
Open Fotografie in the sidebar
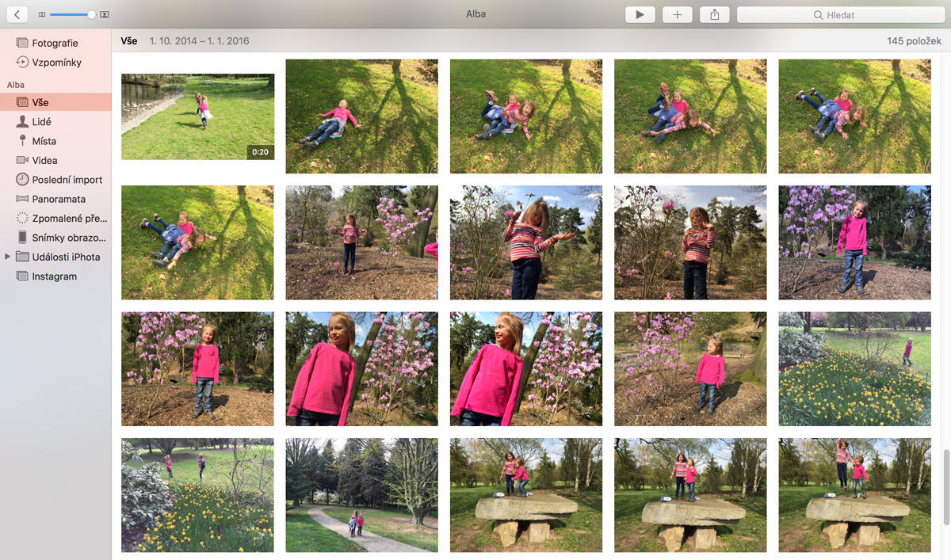coord(54,43)
